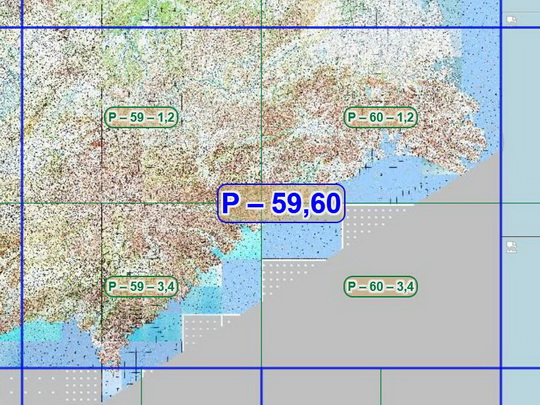This screenshot has height=405, width=540.
Task: Click the lower comment bubble icon at right
Action: click(x=511, y=247)
